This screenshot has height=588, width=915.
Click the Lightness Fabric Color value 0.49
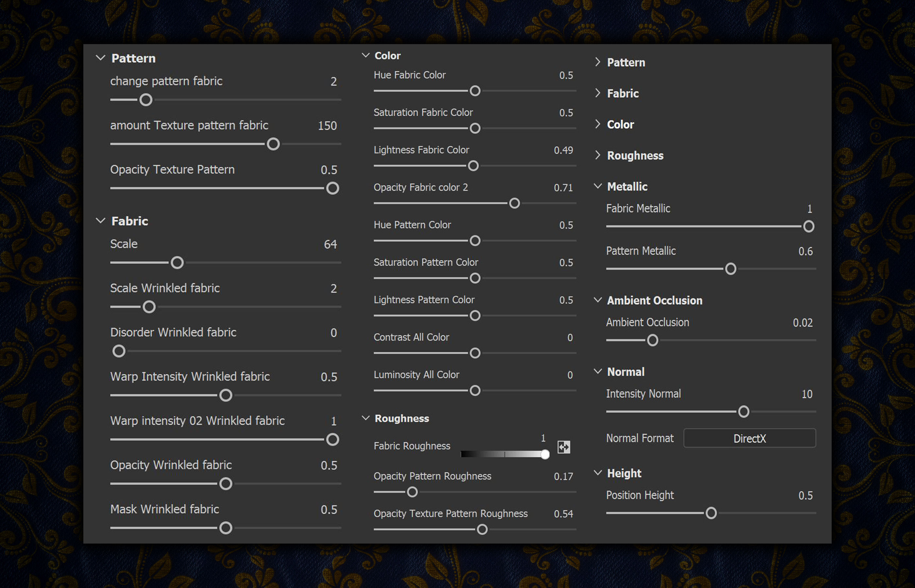tap(563, 150)
